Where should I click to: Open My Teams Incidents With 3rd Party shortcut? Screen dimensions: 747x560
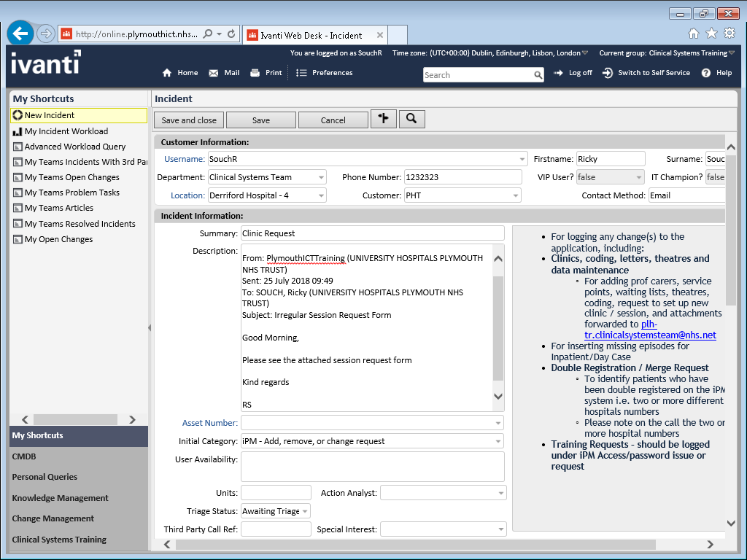coord(80,162)
